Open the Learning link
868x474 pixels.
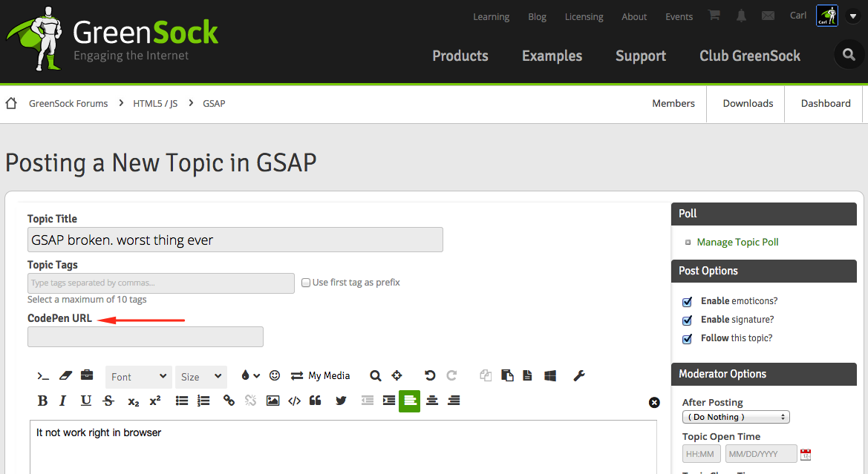pyautogui.click(x=491, y=16)
